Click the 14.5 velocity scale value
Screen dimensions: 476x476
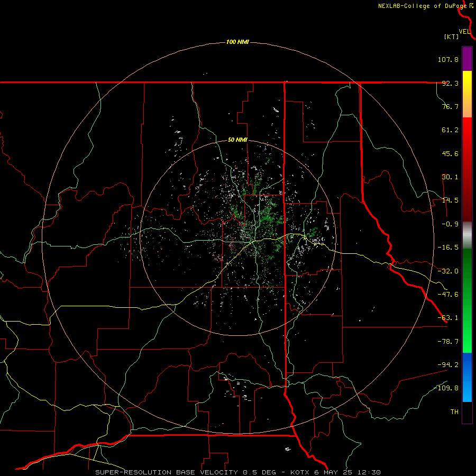tap(450, 200)
